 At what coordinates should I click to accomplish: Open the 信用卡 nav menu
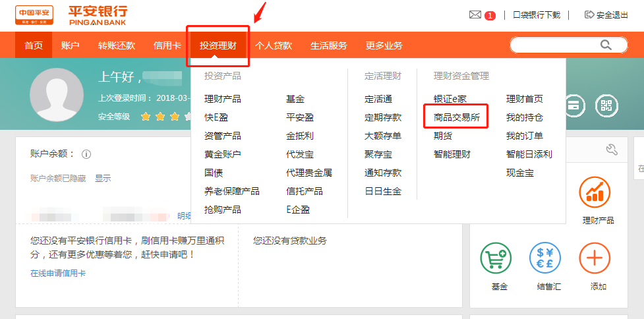click(167, 45)
